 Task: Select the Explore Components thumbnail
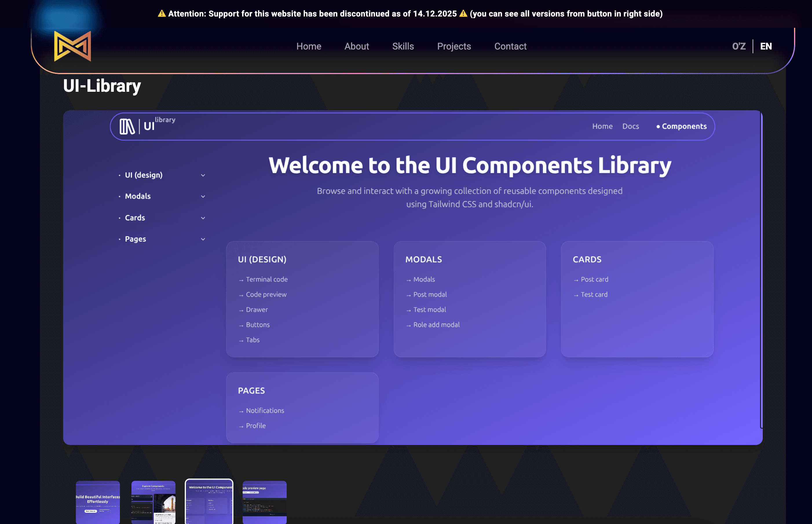[153, 502]
